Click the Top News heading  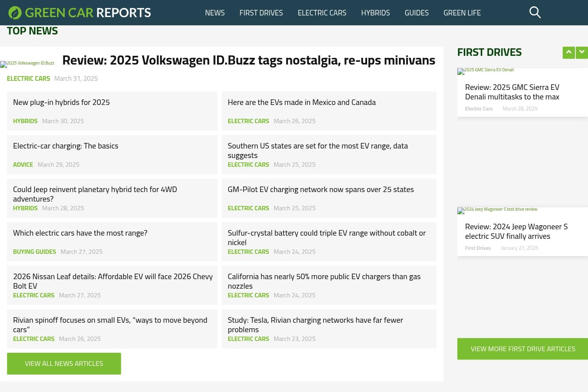(x=32, y=31)
